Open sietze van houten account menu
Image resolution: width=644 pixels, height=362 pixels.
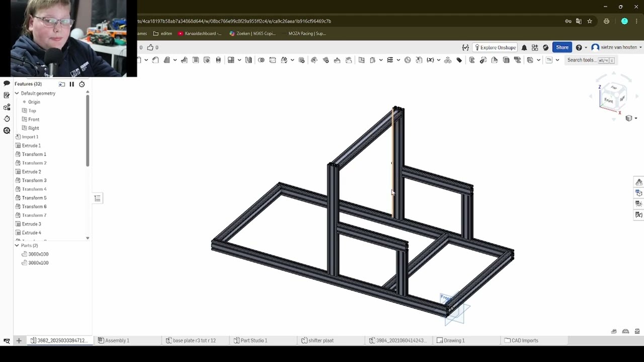[x=617, y=47]
